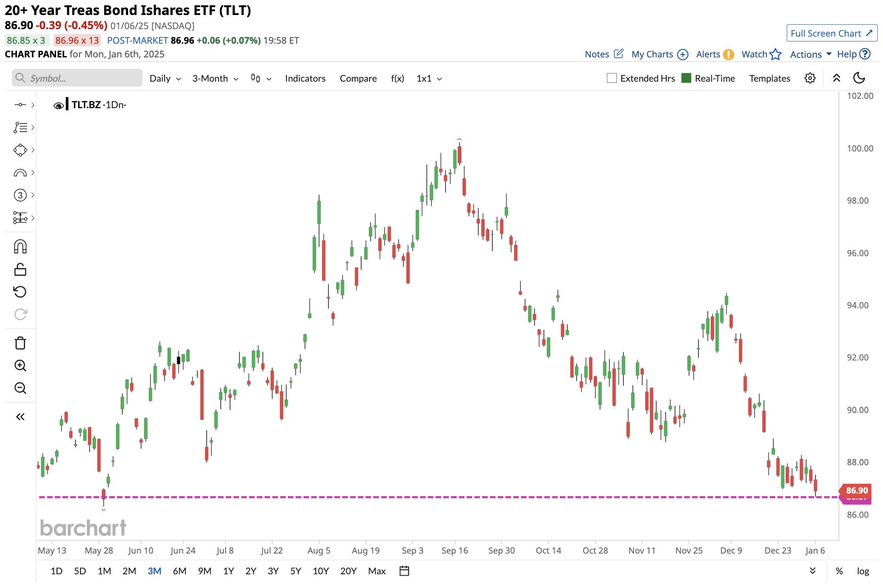The width and height of the screenshot is (883, 588).
Task: Toggle visibility of TLT.BZ series
Action: tap(58, 105)
